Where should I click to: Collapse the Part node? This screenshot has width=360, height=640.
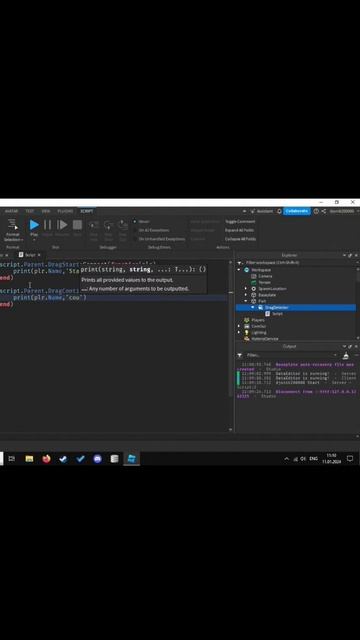tap(246, 301)
